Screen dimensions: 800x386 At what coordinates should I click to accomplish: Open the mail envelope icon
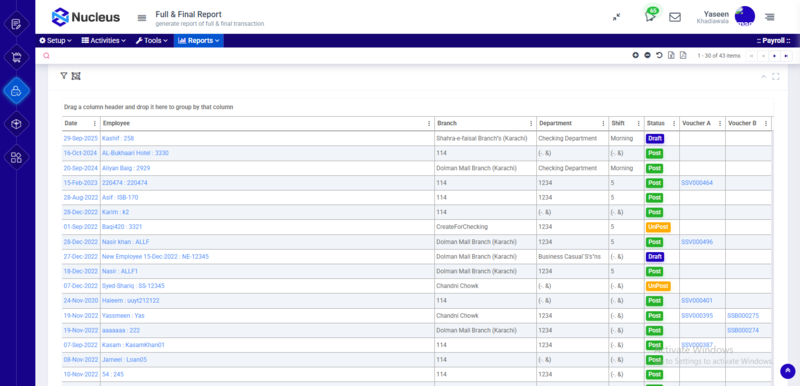click(674, 17)
